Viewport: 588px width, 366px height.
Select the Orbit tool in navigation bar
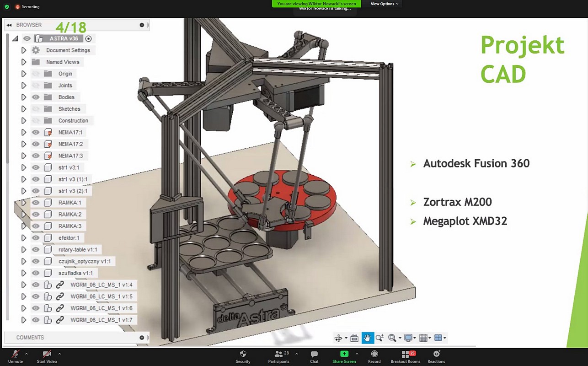coord(338,338)
